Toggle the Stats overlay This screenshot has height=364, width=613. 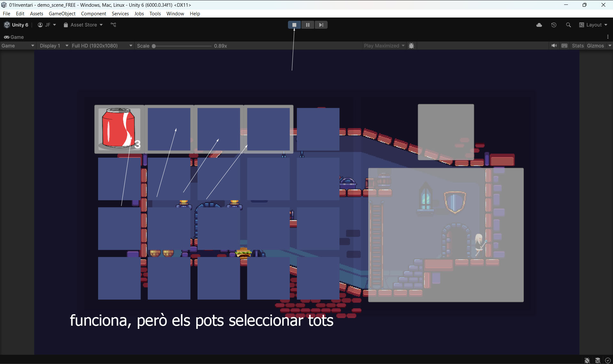[578, 46]
